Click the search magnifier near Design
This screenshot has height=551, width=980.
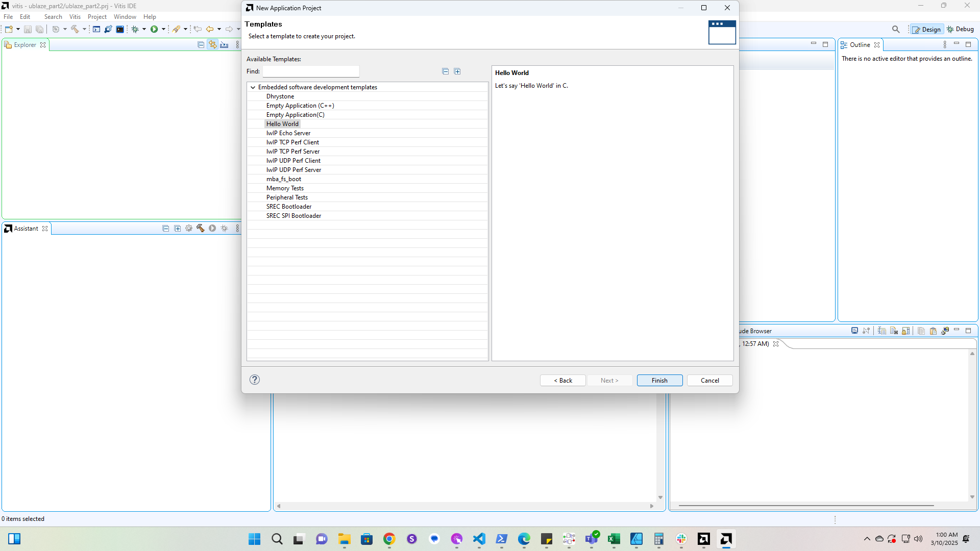click(896, 30)
